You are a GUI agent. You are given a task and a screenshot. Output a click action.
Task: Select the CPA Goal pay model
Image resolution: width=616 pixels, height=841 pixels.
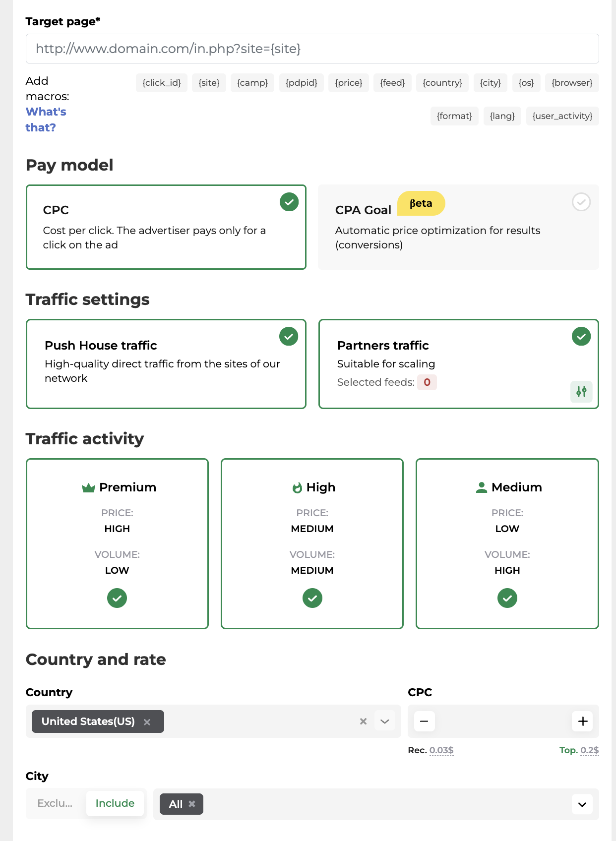pos(581,202)
